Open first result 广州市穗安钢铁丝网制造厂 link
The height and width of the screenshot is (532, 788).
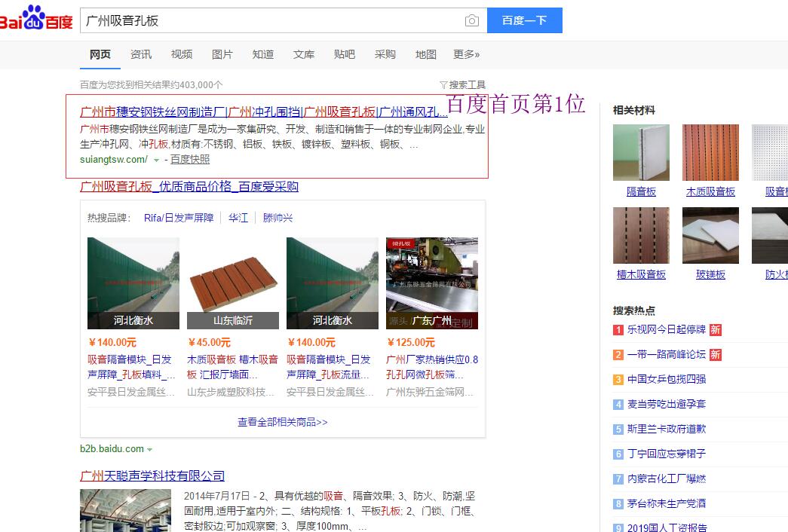point(263,112)
